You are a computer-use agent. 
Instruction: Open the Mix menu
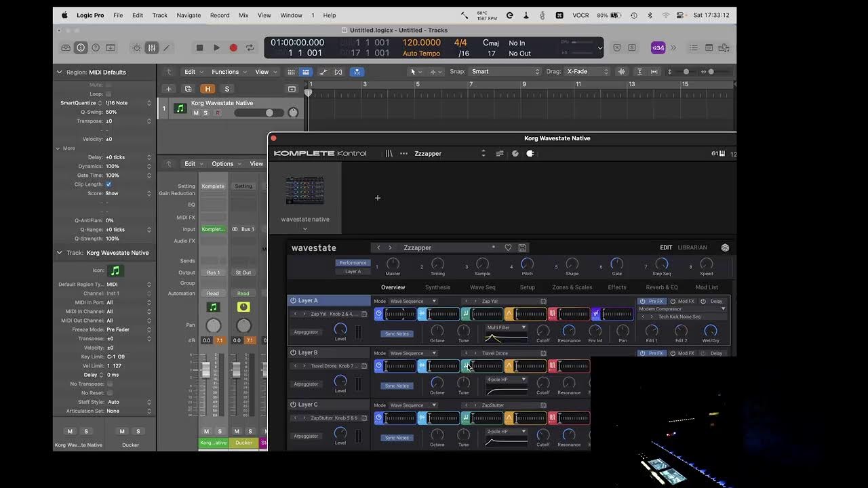[243, 15]
